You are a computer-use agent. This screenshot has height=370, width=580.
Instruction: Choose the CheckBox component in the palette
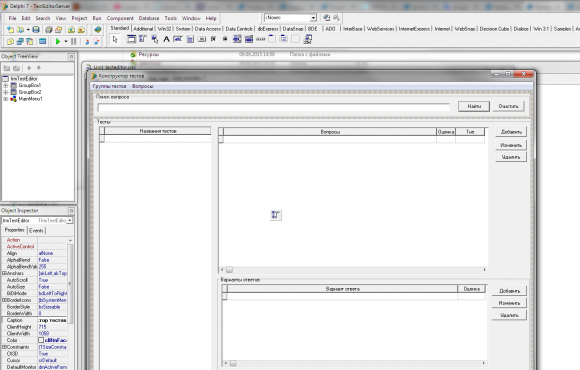pyautogui.click(x=213, y=39)
